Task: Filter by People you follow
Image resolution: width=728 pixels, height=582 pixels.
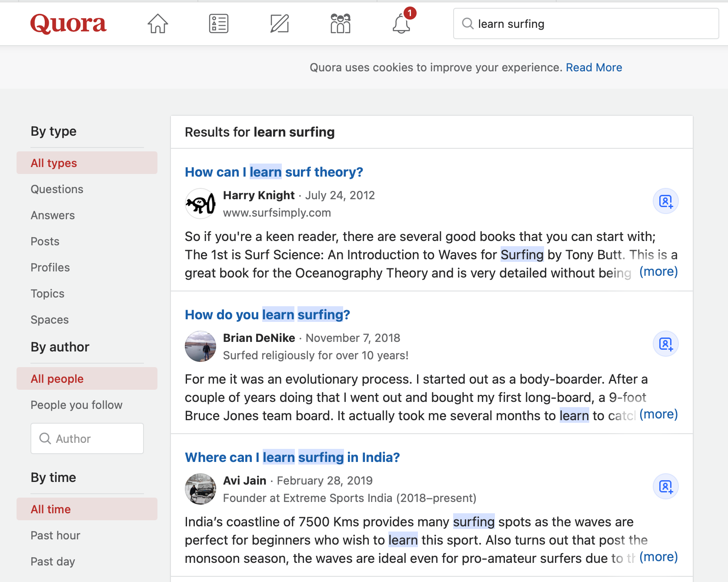Action: pos(77,405)
